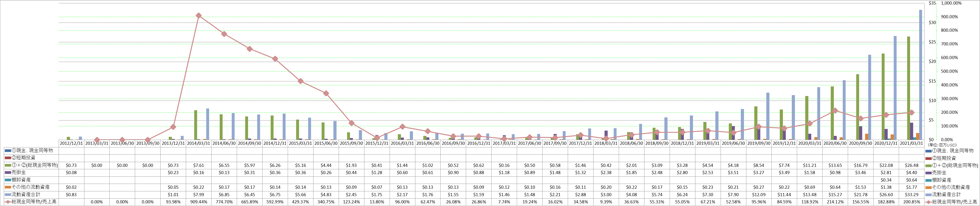
Task: Select the 2020/12/31 date column header
Action: click(x=886, y=143)
